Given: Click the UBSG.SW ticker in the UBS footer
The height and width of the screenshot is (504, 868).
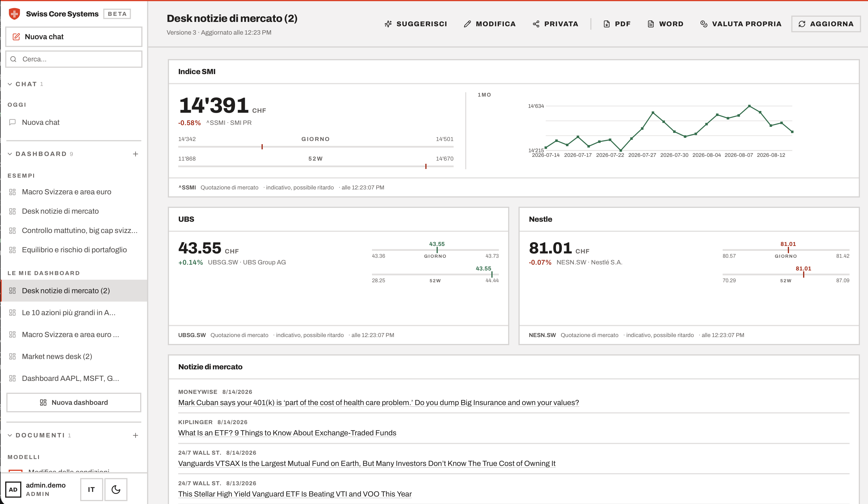Looking at the screenshot, I should tap(192, 335).
